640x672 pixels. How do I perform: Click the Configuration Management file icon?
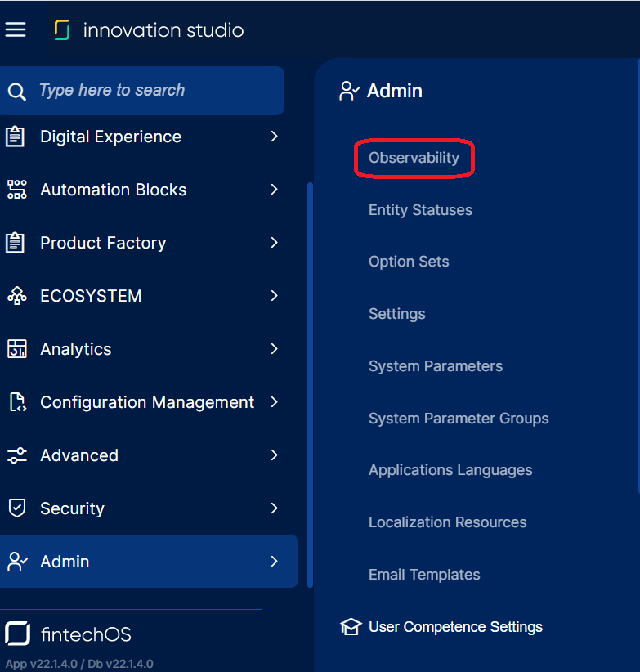16,402
